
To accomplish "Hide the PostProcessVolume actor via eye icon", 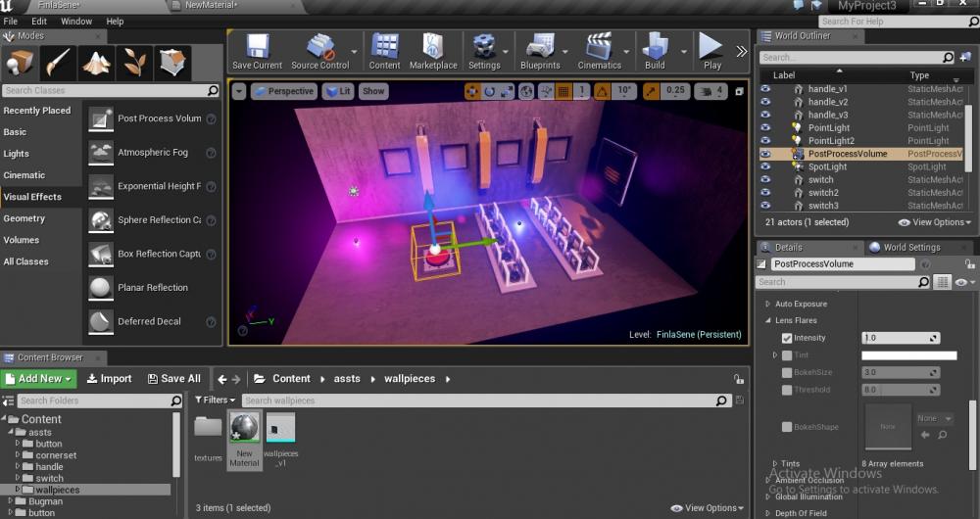I will point(765,154).
